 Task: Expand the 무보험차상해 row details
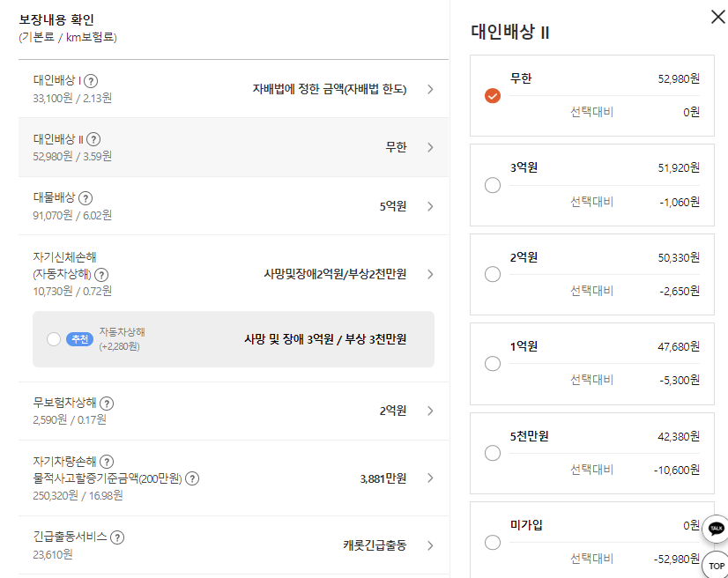pyautogui.click(x=430, y=412)
